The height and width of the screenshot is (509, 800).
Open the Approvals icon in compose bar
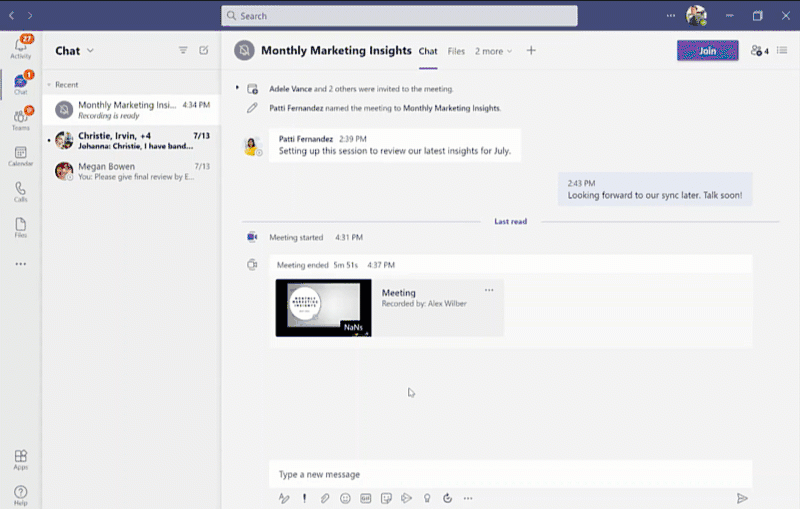point(447,498)
